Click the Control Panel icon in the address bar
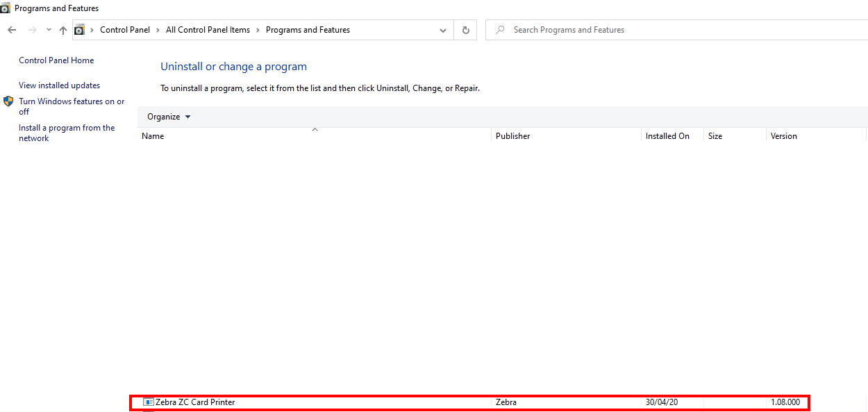Image resolution: width=868 pixels, height=412 pixels. point(79,29)
